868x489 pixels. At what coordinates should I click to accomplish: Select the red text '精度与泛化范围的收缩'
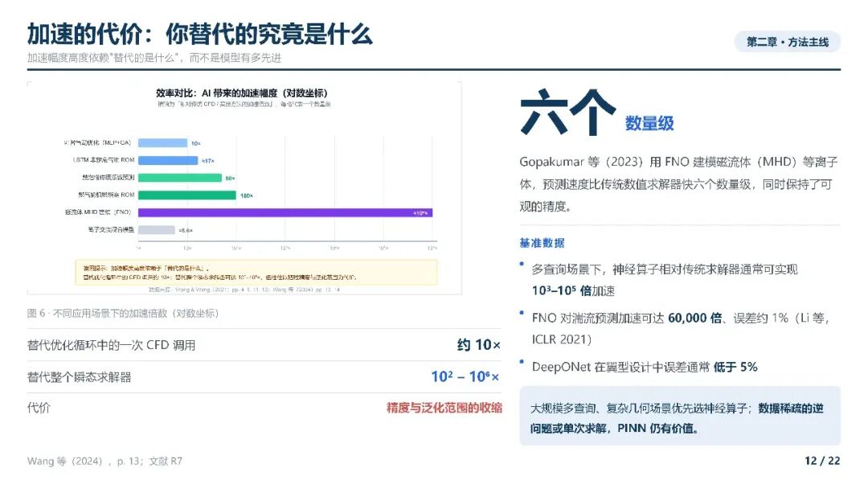444,408
